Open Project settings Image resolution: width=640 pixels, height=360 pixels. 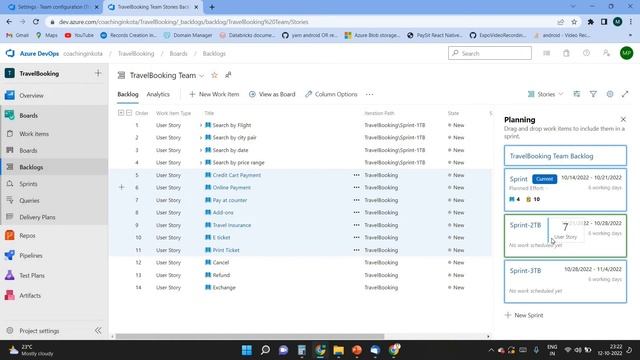pos(39,331)
